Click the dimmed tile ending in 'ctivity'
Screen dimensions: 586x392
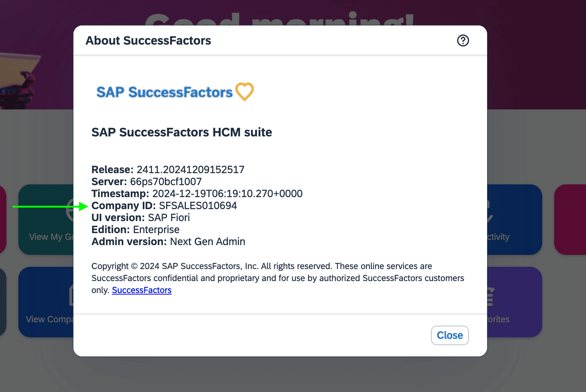[514, 220]
